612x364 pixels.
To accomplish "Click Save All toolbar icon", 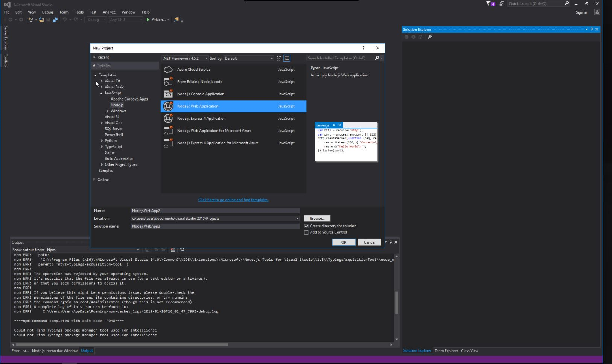I will [55, 20].
